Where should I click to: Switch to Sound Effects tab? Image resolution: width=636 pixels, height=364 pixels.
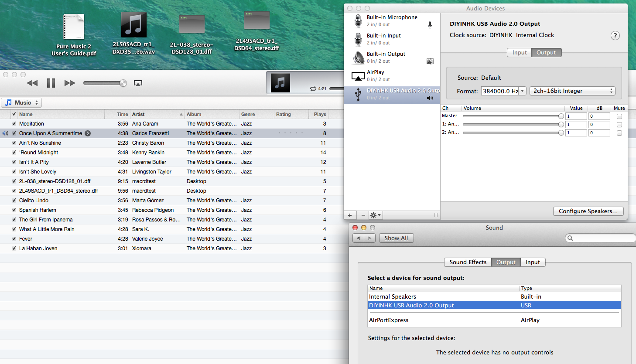click(x=468, y=262)
